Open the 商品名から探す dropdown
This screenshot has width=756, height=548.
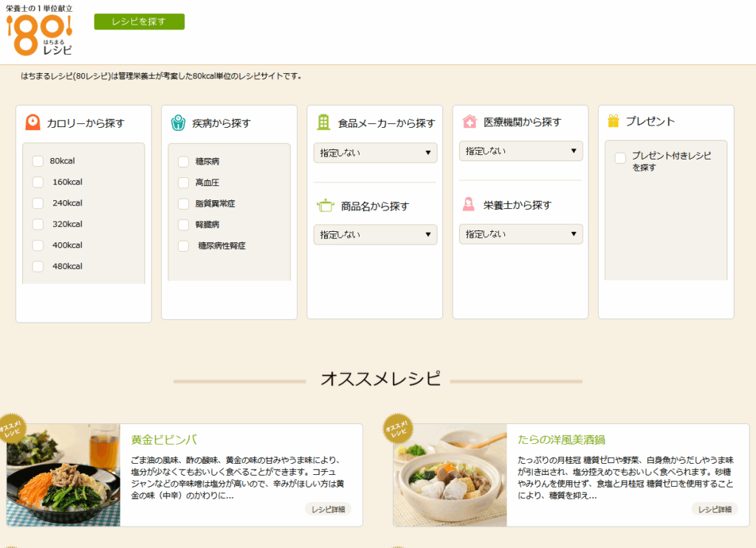(x=375, y=235)
